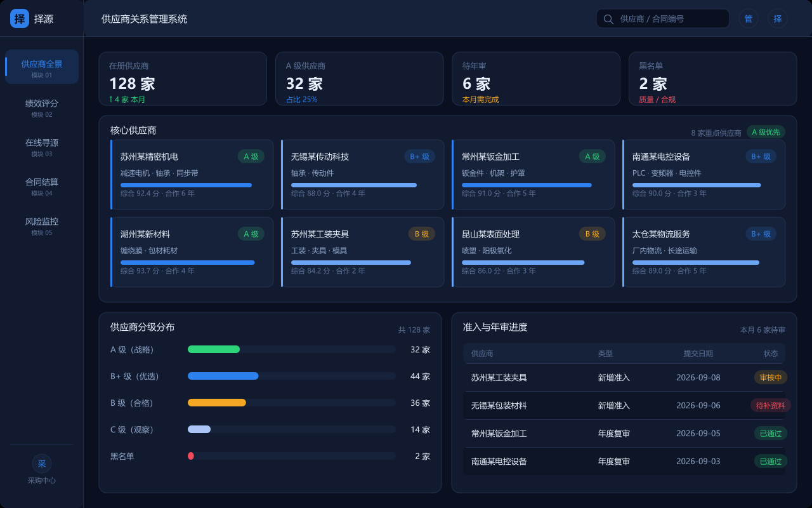This screenshot has height=508, width=812.
Task: Open the 苏州某工装夹具 supplier card
Action: click(363, 252)
